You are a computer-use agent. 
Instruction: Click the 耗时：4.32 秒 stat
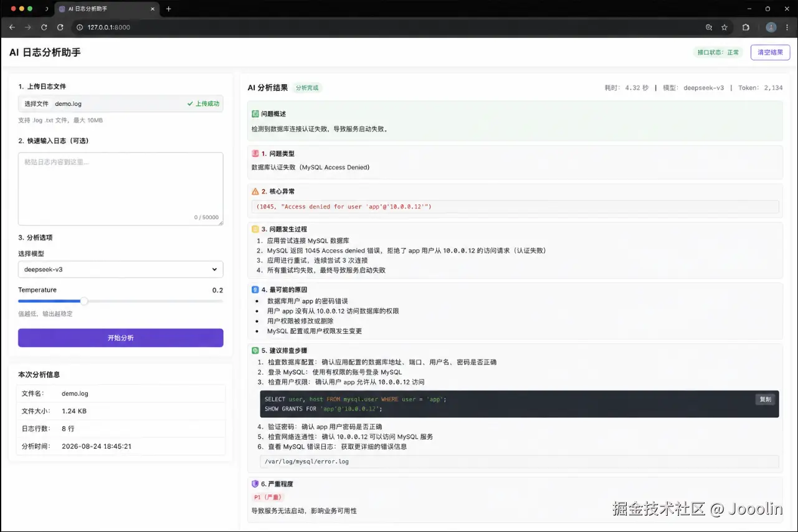click(x=627, y=88)
